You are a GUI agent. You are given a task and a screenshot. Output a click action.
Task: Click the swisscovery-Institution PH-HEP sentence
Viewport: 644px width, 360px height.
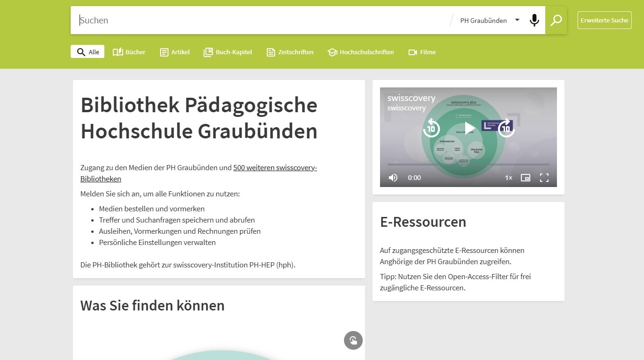click(x=188, y=265)
